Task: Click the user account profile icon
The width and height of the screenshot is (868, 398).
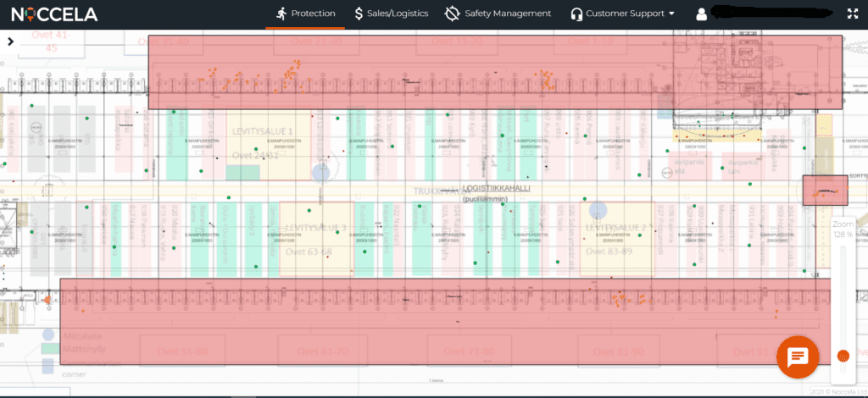Action: pos(702,14)
